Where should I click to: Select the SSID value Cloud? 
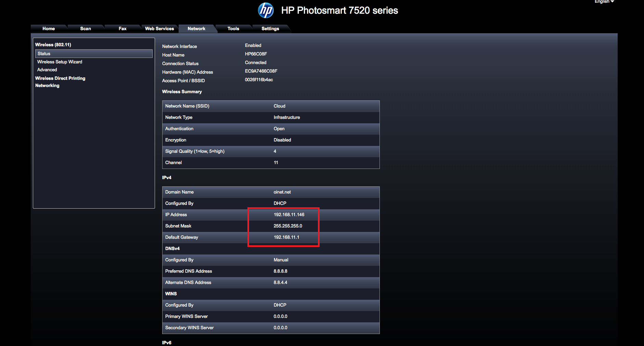pyautogui.click(x=280, y=106)
